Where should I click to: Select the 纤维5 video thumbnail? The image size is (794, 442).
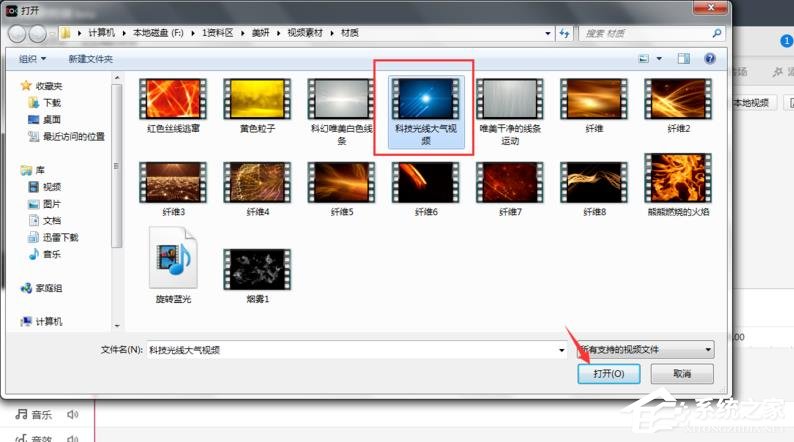coord(341,183)
